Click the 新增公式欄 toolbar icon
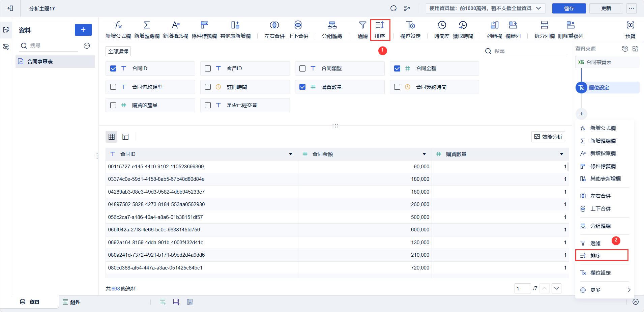The height and width of the screenshot is (312, 644). [x=118, y=26]
